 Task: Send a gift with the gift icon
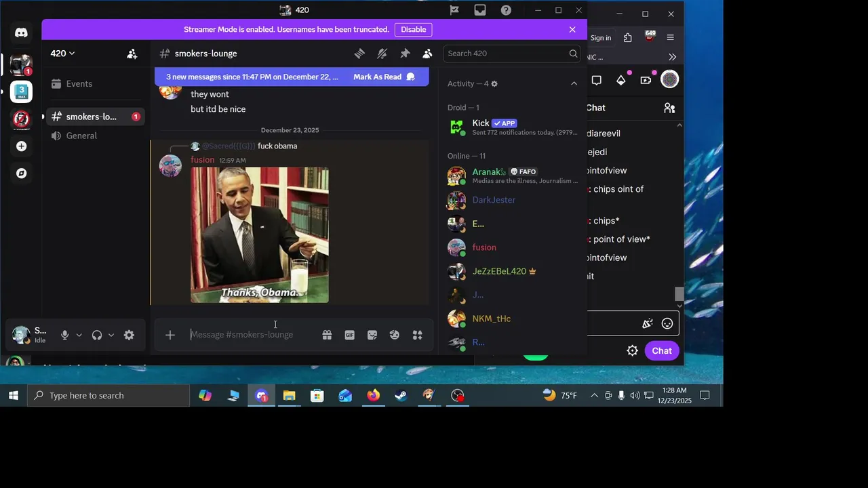[327, 335]
